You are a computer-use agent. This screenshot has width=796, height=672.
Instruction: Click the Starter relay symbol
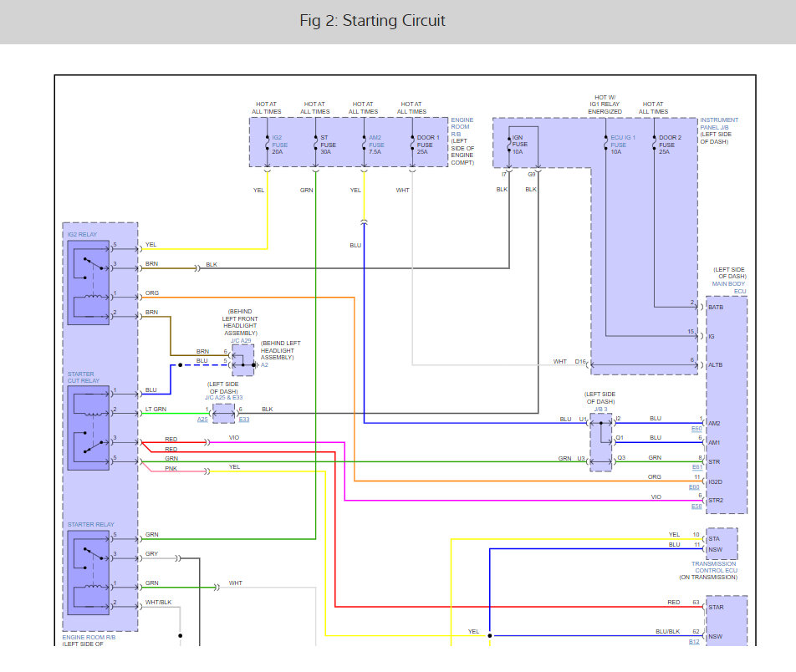[88, 571]
